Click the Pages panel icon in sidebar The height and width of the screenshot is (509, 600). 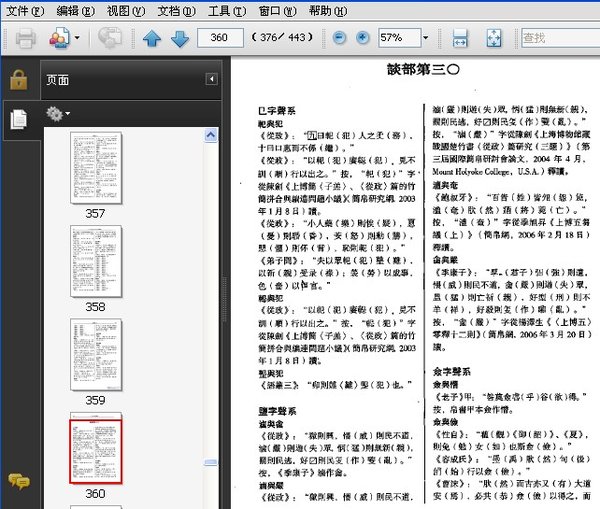pyautogui.click(x=18, y=119)
